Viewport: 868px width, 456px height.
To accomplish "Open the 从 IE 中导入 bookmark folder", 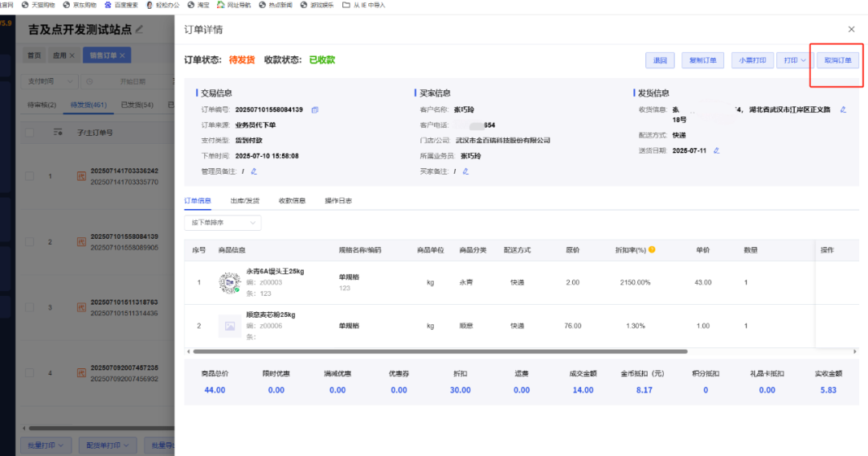I will [364, 5].
